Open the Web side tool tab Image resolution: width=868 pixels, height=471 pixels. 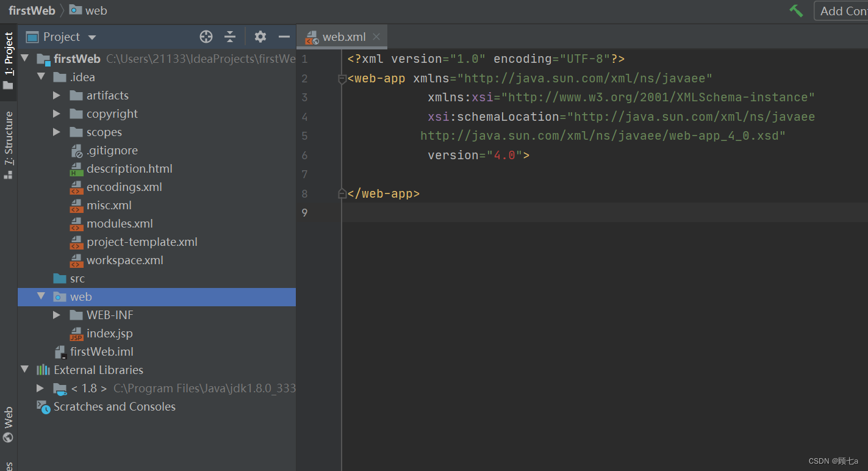coord(9,425)
